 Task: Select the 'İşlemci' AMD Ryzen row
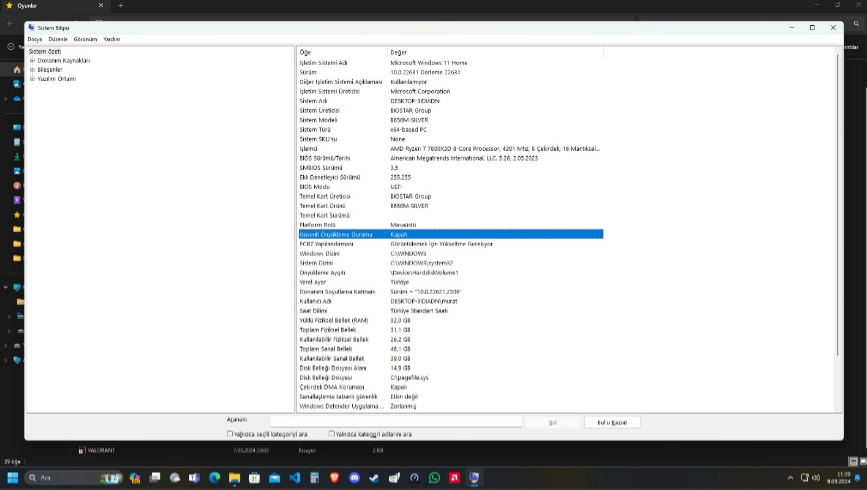[x=450, y=149]
